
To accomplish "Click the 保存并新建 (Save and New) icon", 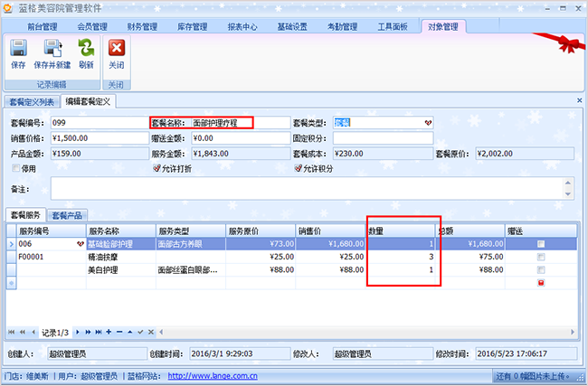I will tap(52, 53).
